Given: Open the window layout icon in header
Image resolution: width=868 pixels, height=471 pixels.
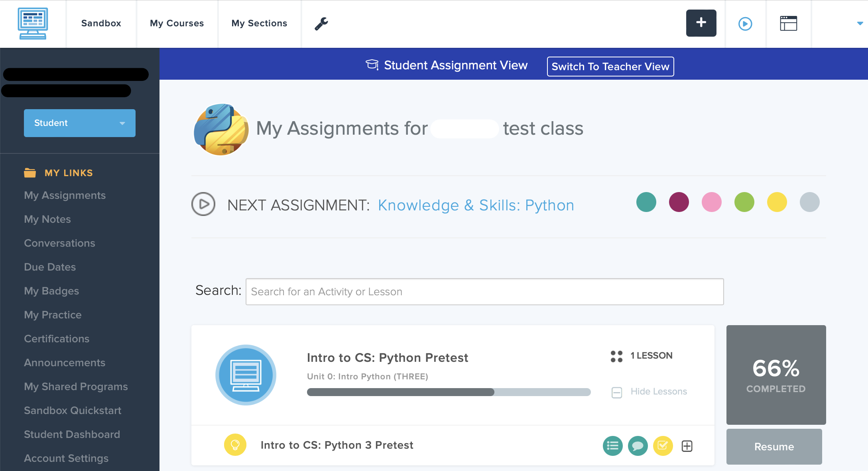Looking at the screenshot, I should pyautogui.click(x=788, y=24).
